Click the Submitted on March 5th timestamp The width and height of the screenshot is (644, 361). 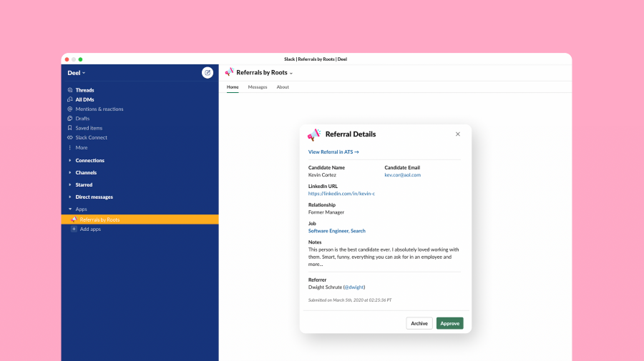(x=350, y=300)
